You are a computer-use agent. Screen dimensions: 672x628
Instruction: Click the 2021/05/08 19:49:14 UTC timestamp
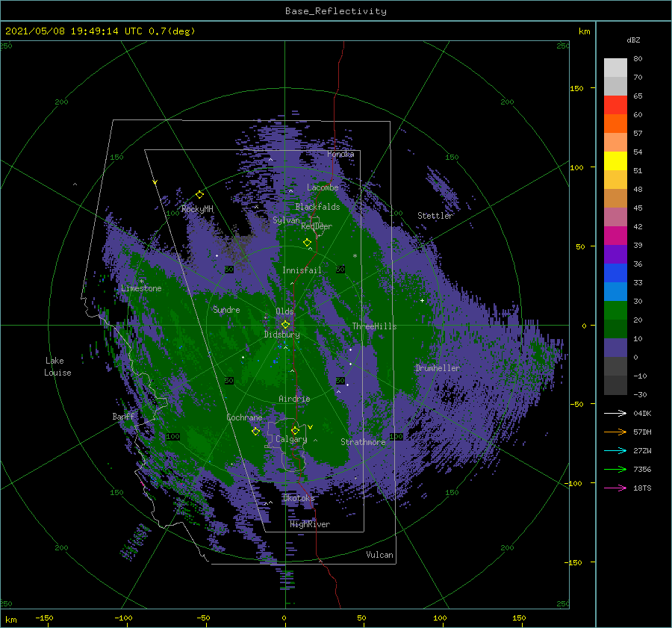[x=74, y=31]
